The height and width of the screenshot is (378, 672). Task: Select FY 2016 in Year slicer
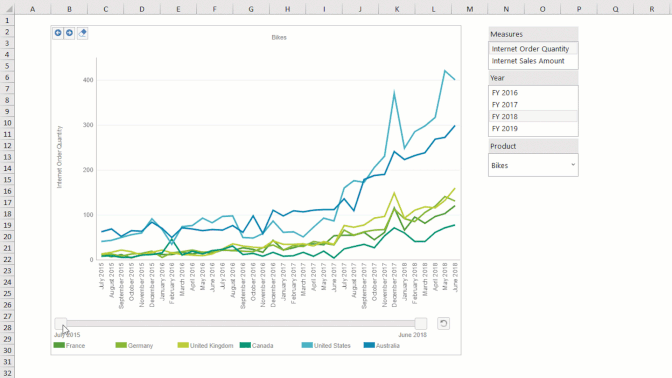click(x=533, y=93)
